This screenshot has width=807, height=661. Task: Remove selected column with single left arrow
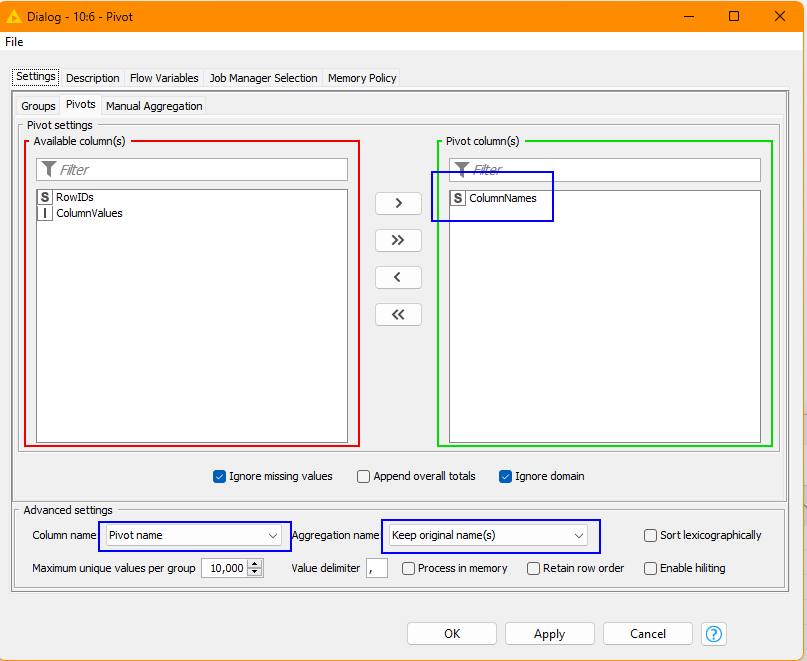click(x=398, y=277)
